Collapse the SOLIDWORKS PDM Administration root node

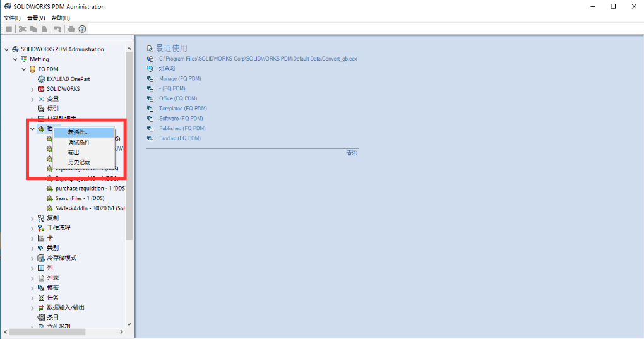click(x=6, y=49)
